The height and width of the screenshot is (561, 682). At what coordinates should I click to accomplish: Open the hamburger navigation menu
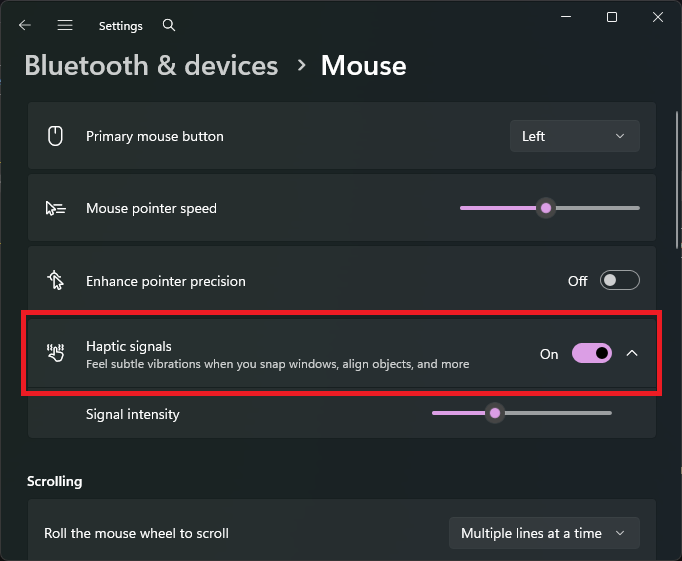pos(65,25)
